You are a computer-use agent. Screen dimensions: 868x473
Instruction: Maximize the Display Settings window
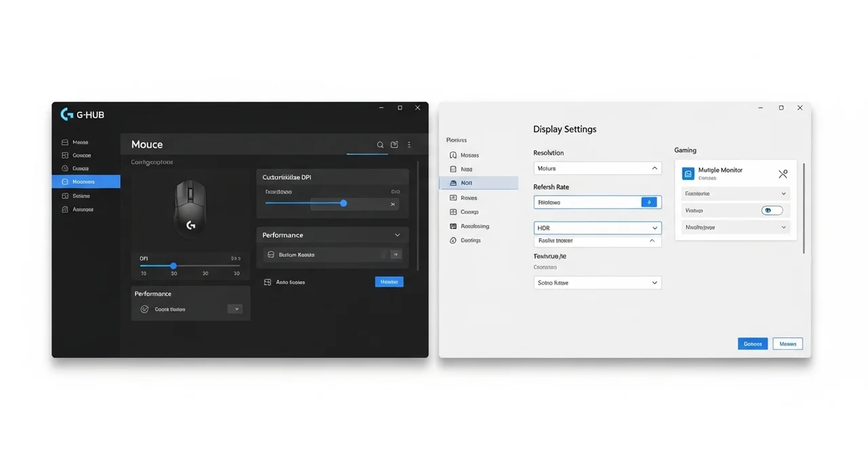coord(781,108)
